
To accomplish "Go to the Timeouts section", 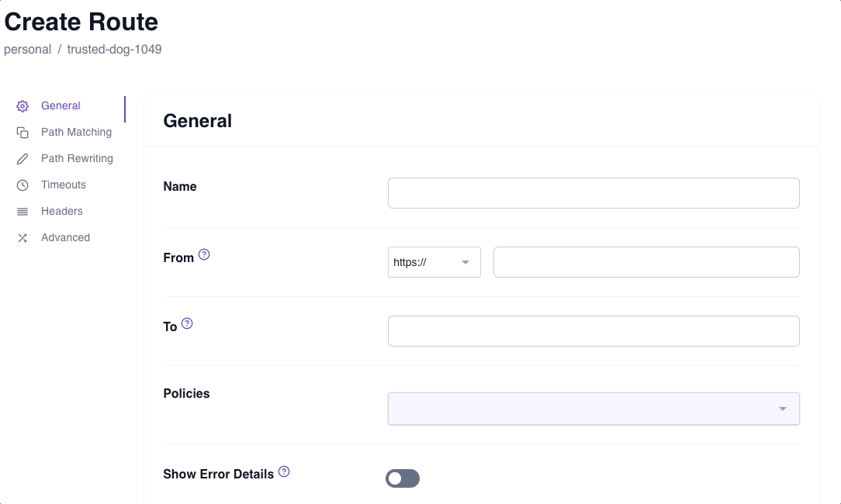I will (64, 185).
